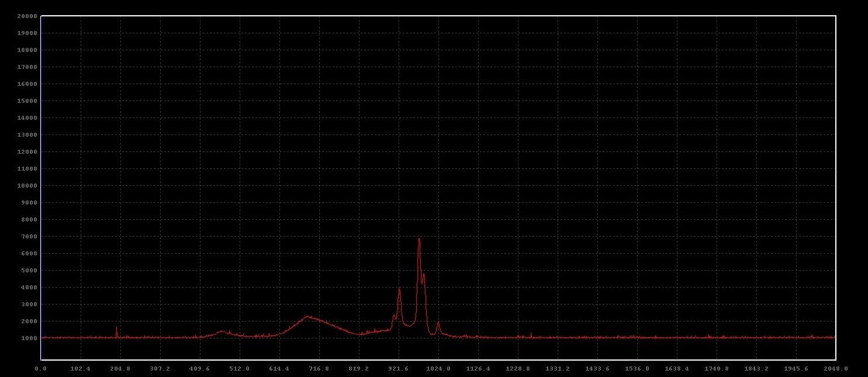Screen dimensions: 868x377
Task: Click the 16000 y-axis label
Action: point(27,84)
